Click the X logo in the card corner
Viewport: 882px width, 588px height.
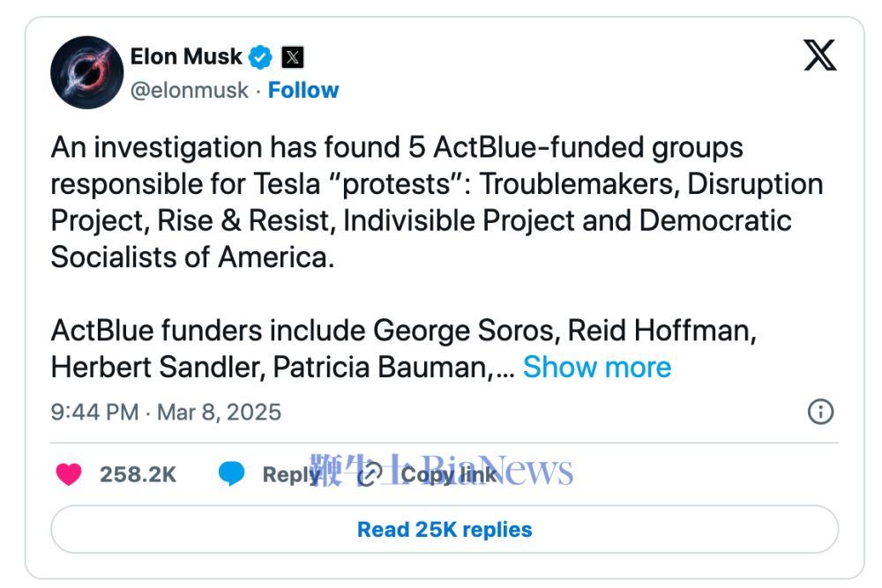[x=819, y=55]
